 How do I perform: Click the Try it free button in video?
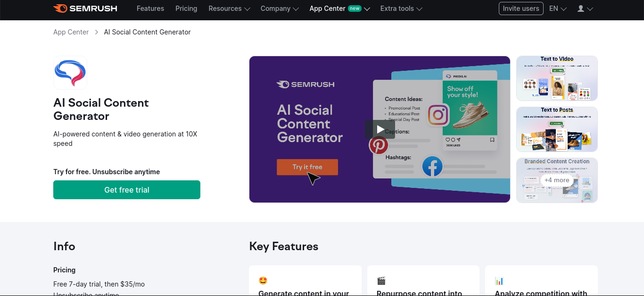[307, 167]
